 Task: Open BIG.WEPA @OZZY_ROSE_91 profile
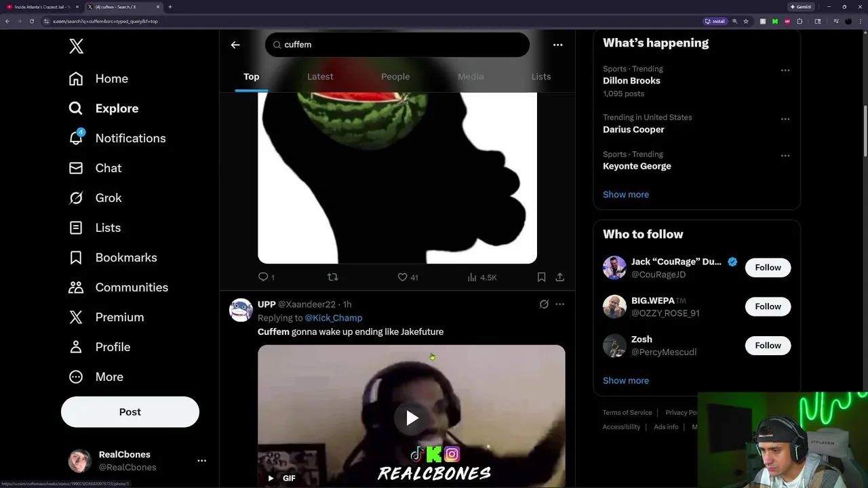[665, 313]
